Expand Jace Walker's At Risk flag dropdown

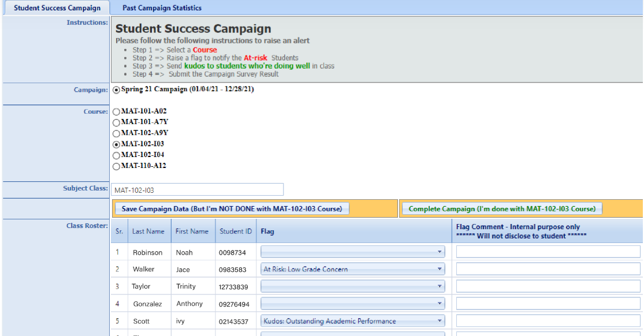click(352, 269)
